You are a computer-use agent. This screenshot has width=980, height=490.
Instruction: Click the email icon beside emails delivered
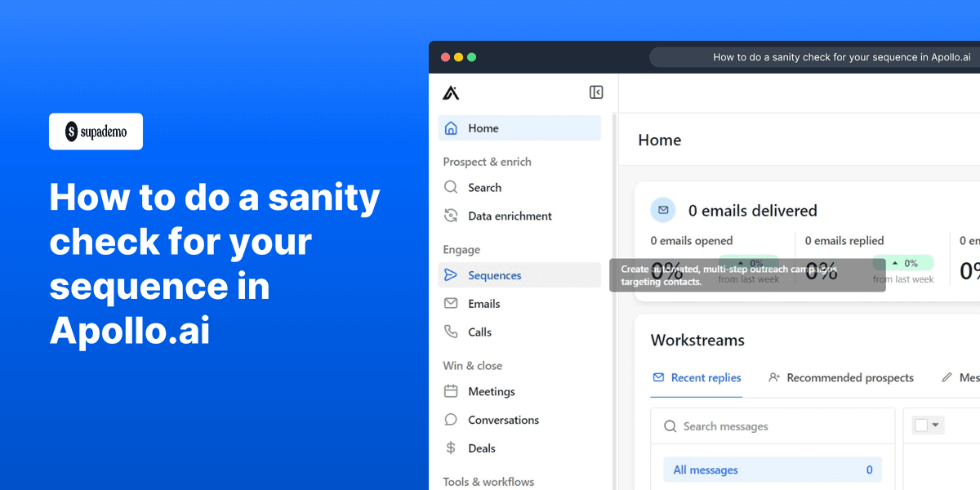tap(662, 210)
